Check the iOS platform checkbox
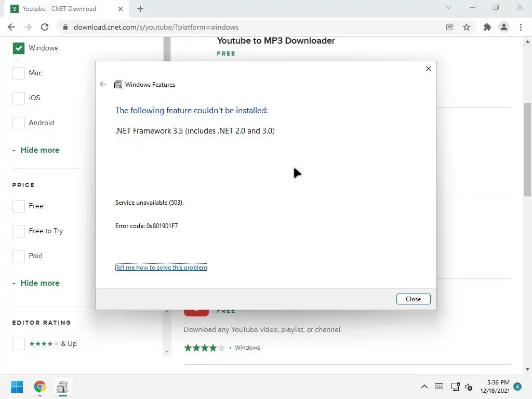This screenshot has height=399, width=532. 19,98
